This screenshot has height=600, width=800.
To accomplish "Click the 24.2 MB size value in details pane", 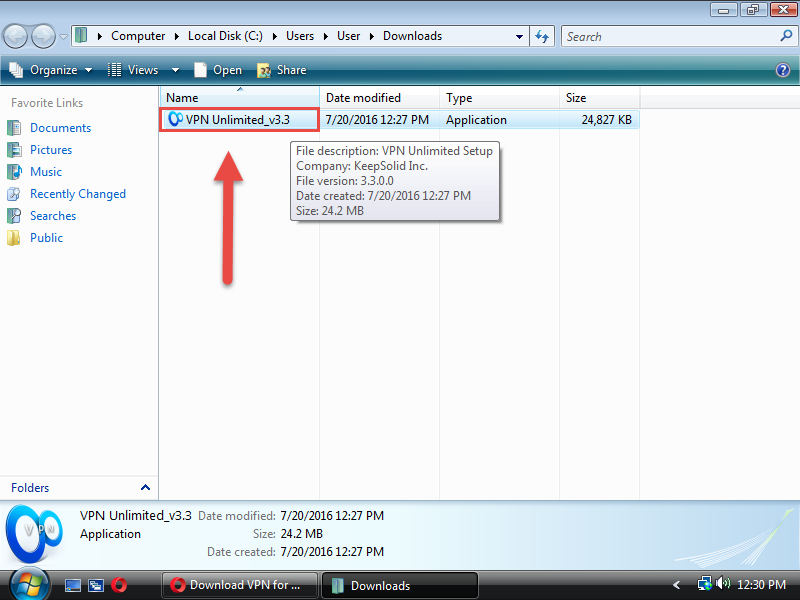I will pos(302,534).
